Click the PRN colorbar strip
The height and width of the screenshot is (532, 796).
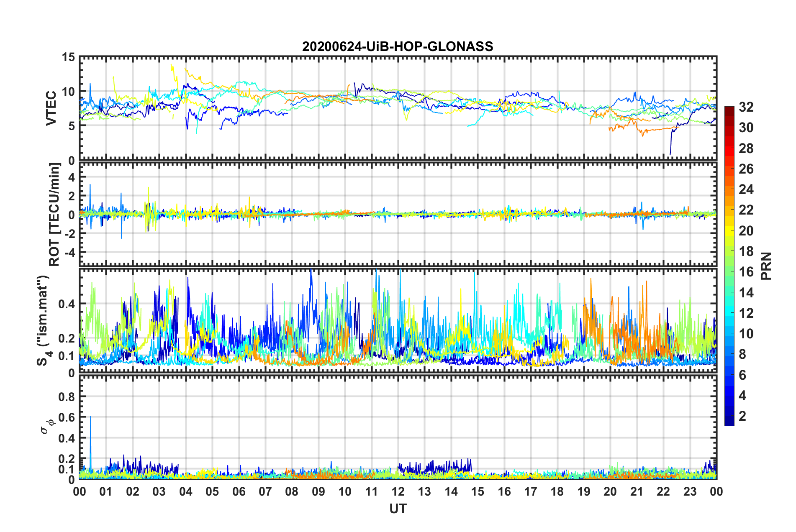(729, 266)
